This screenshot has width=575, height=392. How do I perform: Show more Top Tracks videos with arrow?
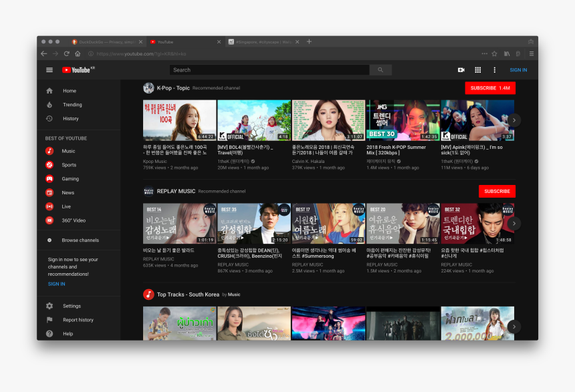point(514,327)
